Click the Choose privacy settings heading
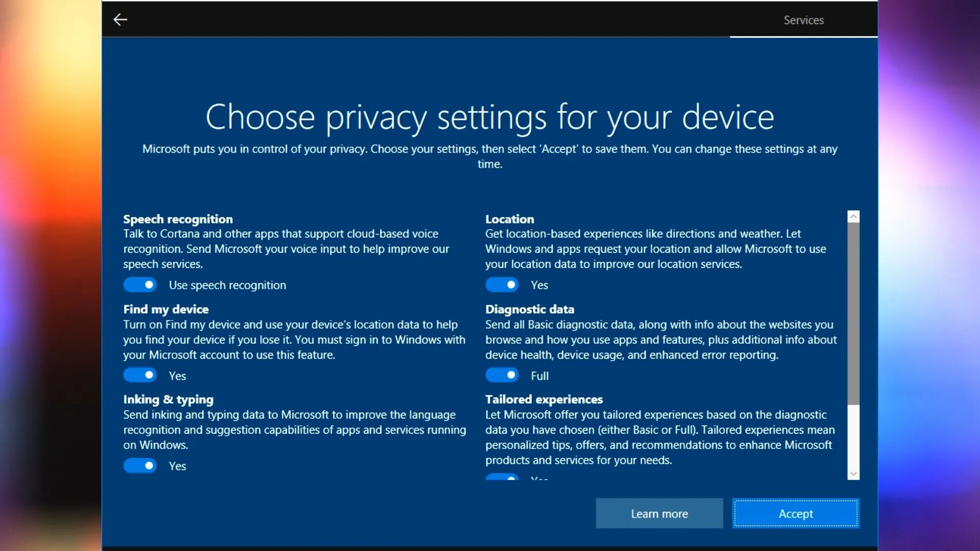Viewport: 980px width, 551px height. click(490, 116)
